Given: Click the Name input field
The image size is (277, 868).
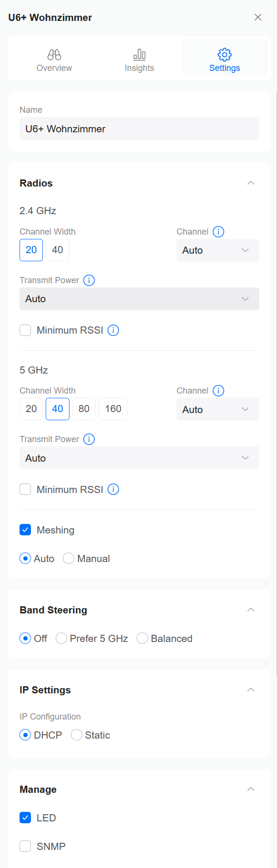Looking at the screenshot, I should coord(139,128).
